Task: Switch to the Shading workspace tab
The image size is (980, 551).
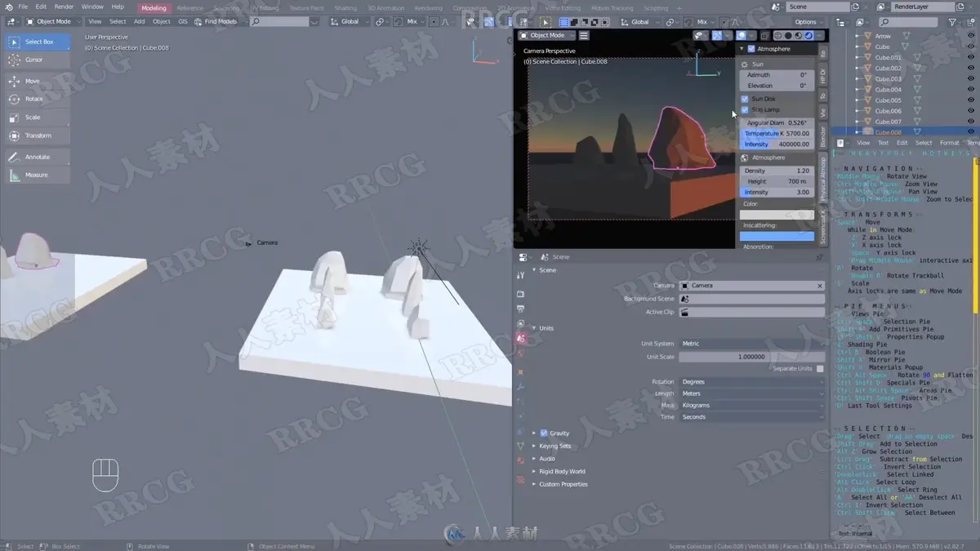Action: pyautogui.click(x=345, y=7)
